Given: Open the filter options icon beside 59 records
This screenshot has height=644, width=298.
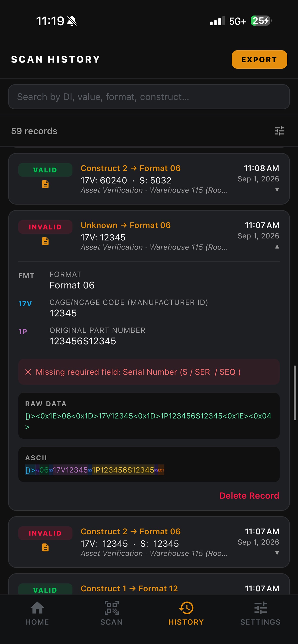Looking at the screenshot, I should 279,131.
